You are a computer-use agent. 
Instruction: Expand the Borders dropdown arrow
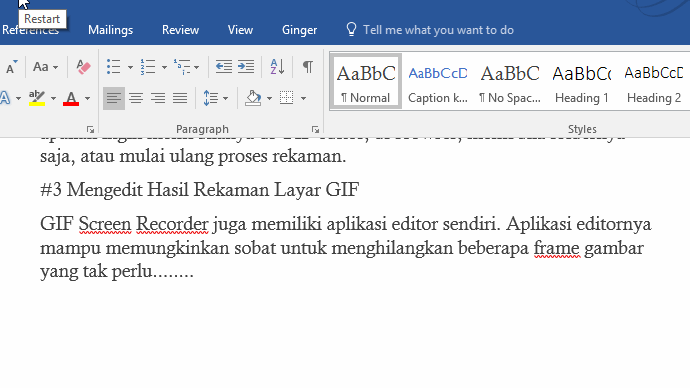[303, 99]
